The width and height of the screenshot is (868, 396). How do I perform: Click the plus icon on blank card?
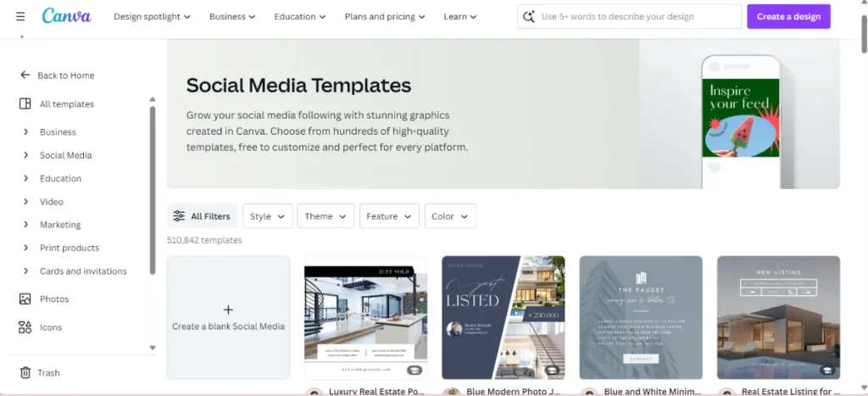point(228,310)
